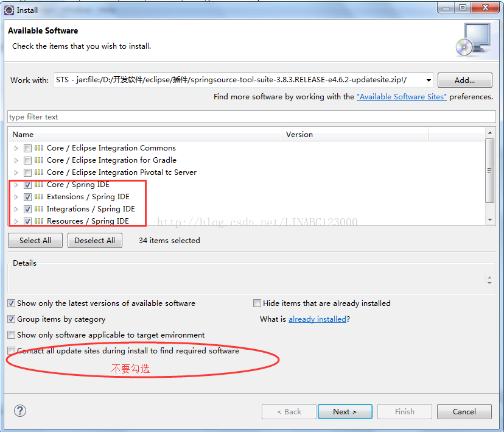Screen dimensions: 504x432
Task: Uncheck Group items by category
Action: pos(12,319)
